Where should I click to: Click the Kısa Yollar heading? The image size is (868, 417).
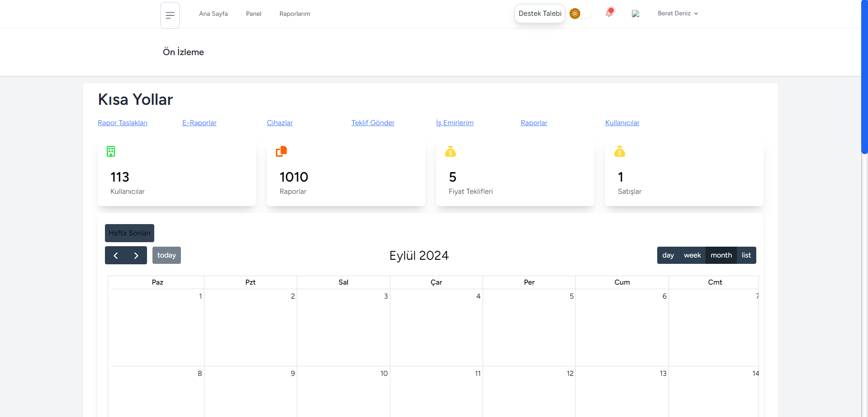click(136, 99)
